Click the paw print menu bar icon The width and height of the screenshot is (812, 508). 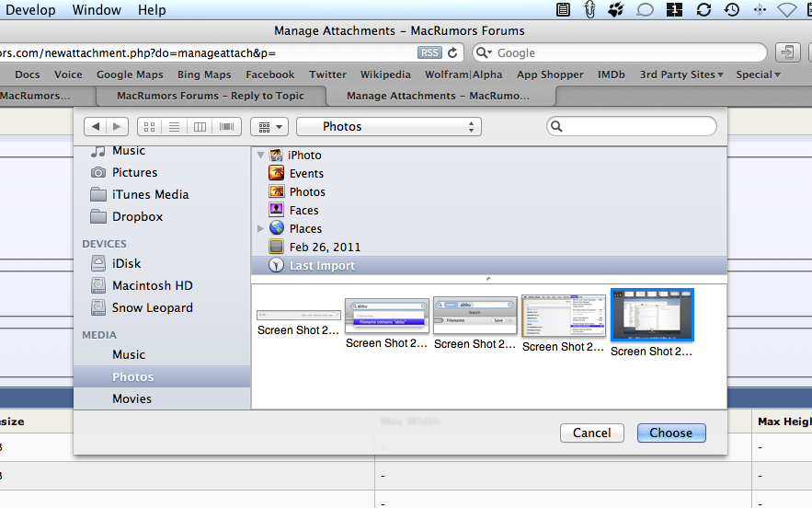tap(616, 9)
